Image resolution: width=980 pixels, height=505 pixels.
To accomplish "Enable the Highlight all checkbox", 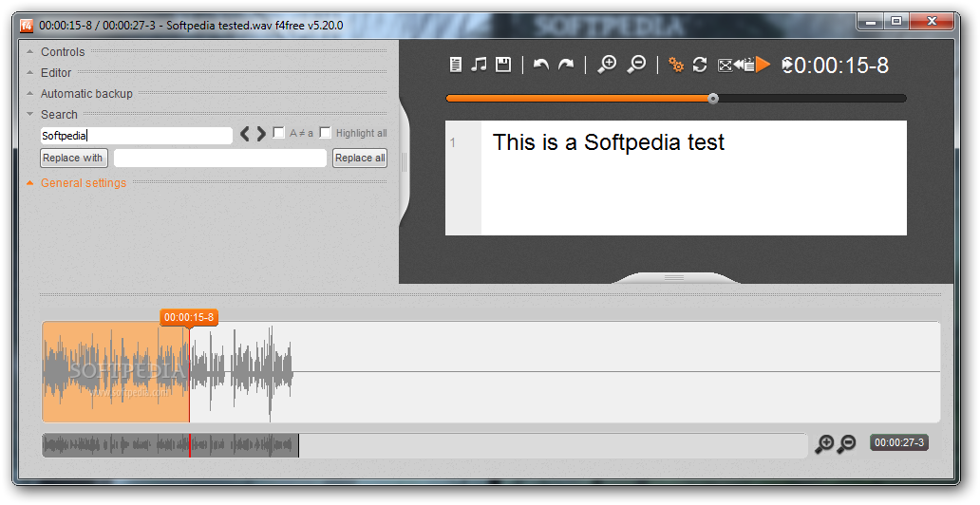I will [325, 133].
